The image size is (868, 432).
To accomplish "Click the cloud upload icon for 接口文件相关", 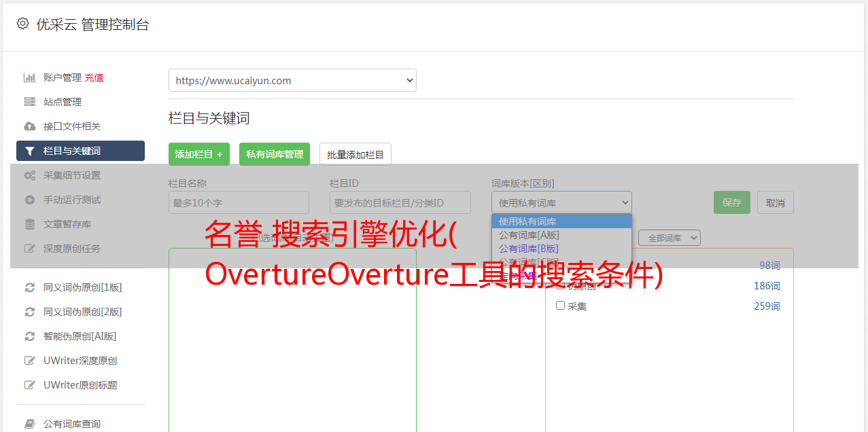I will click(x=30, y=126).
